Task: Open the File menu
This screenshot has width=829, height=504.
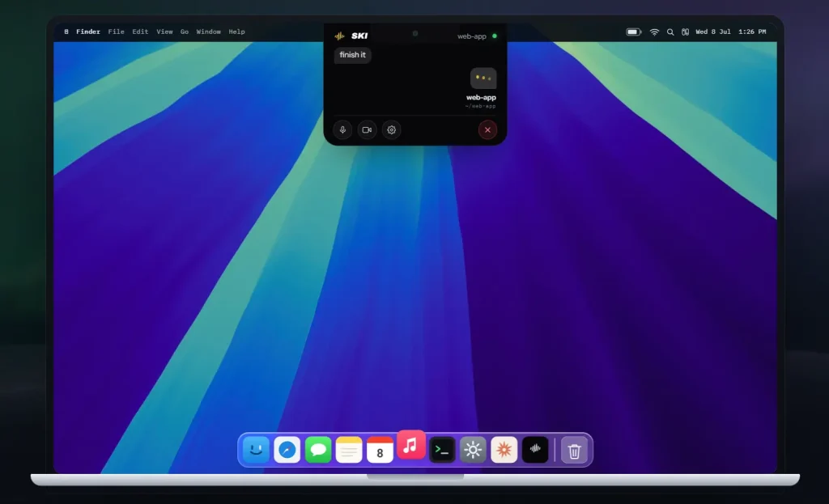Action: pos(117,32)
